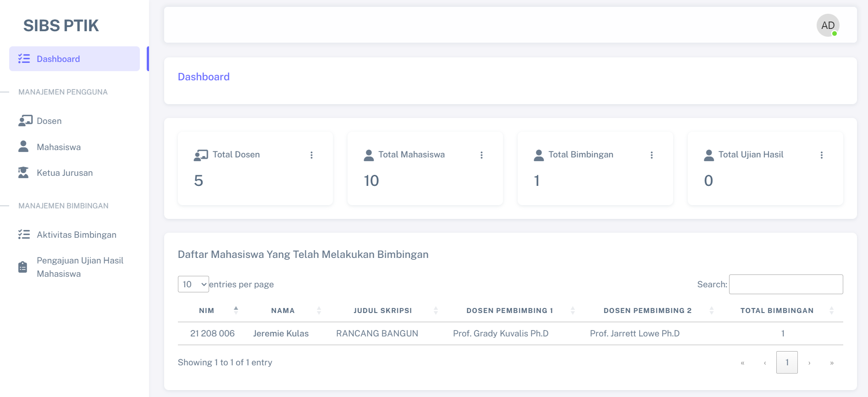
Task: Open the Dosen sidebar icon
Action: pos(25,121)
